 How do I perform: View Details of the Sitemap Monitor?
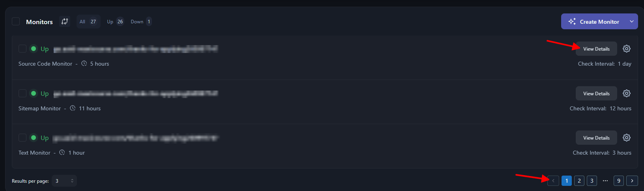click(x=596, y=93)
